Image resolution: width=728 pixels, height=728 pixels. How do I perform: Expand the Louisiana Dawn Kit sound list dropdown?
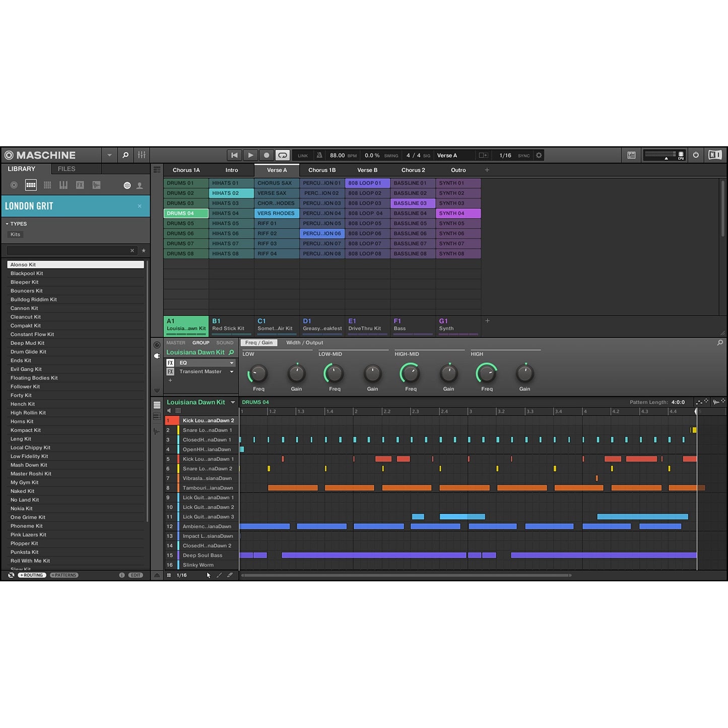(x=232, y=402)
